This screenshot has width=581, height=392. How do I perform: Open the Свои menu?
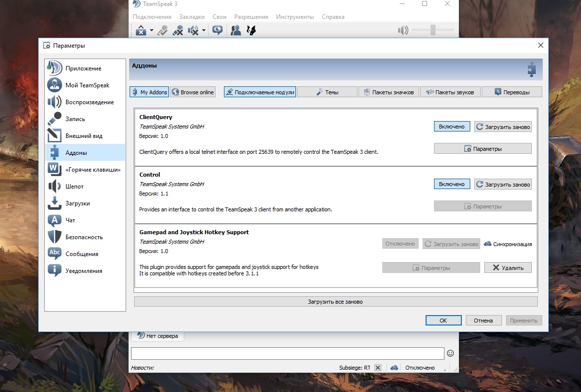pyautogui.click(x=219, y=17)
